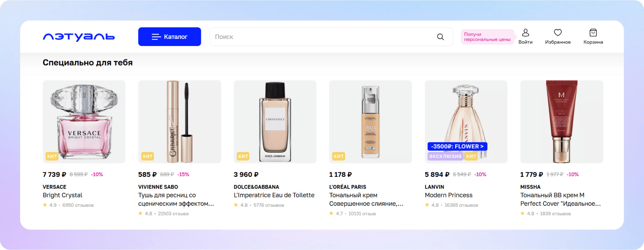Open Избранное heart icon

coord(557,33)
